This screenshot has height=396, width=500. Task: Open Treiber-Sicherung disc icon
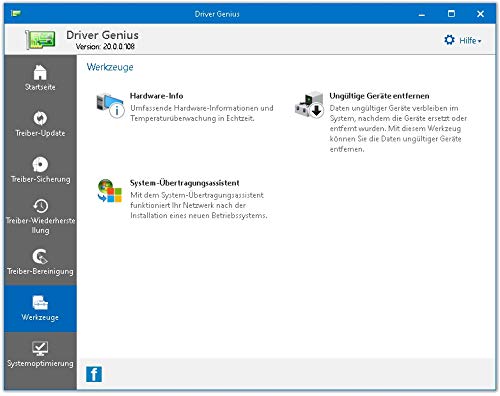(40, 164)
